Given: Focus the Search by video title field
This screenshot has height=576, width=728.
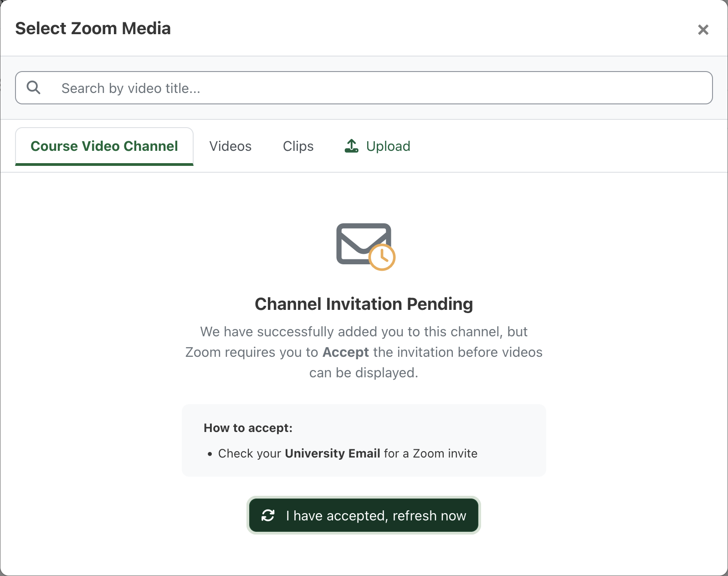Looking at the screenshot, I should click(x=364, y=88).
